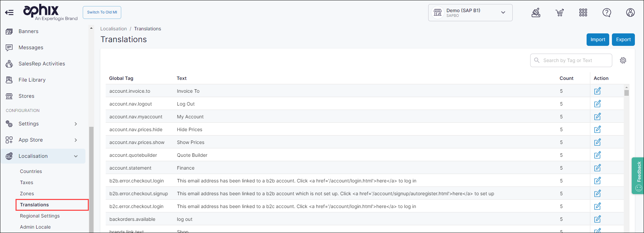Click the cart icon in top bar
Image resolution: width=644 pixels, height=233 pixels.
point(560,13)
